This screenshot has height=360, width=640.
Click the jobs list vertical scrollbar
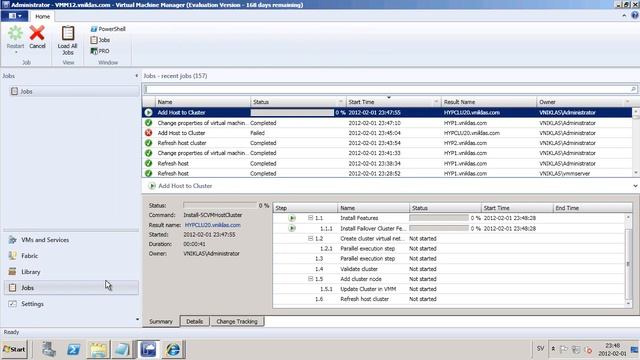tap(636, 142)
